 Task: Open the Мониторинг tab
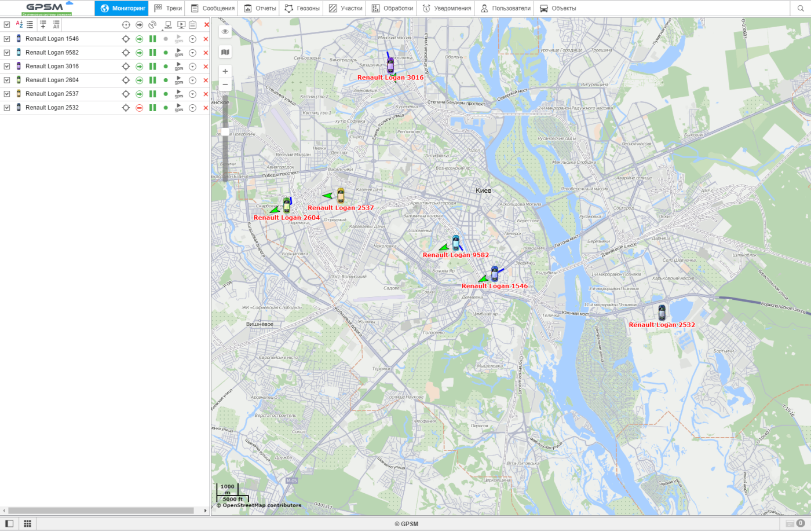coord(122,8)
